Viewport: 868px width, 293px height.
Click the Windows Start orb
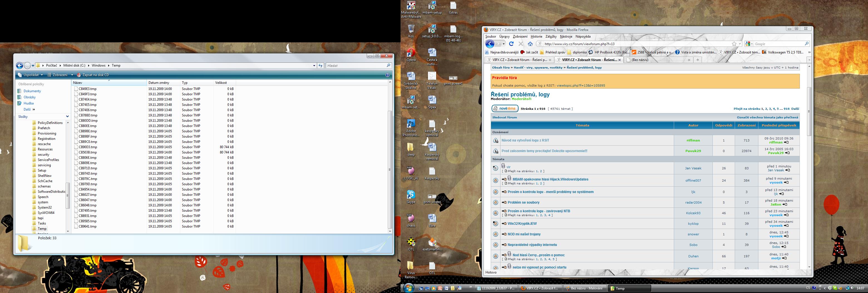(x=409, y=288)
